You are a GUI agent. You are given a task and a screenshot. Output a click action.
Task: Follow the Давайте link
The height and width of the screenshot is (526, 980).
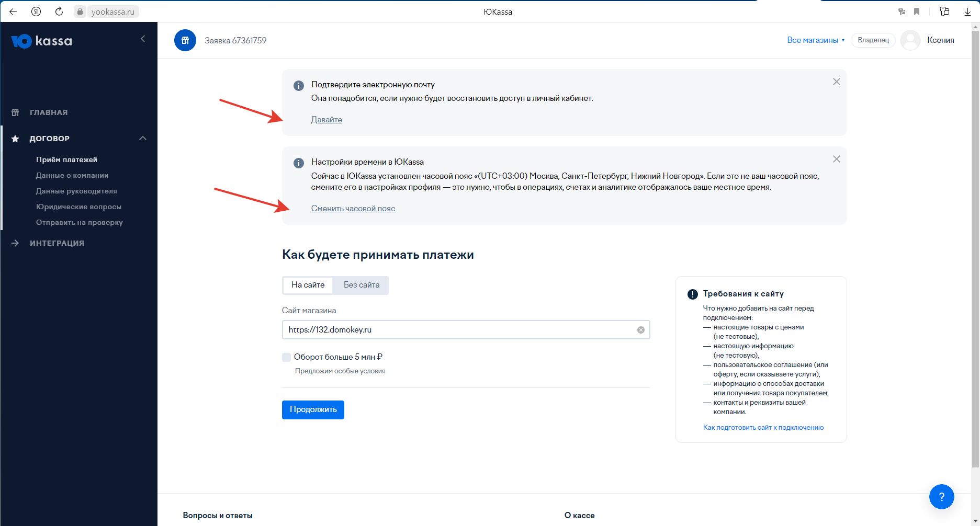tap(326, 120)
